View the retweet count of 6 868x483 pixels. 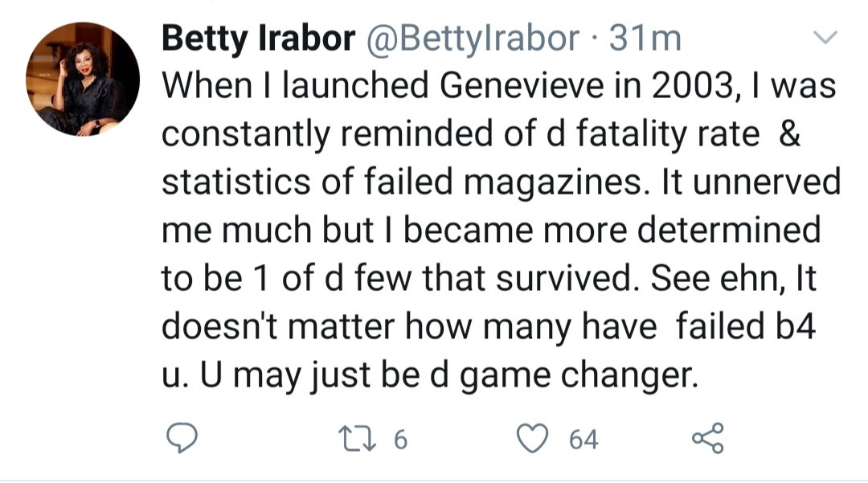click(402, 439)
